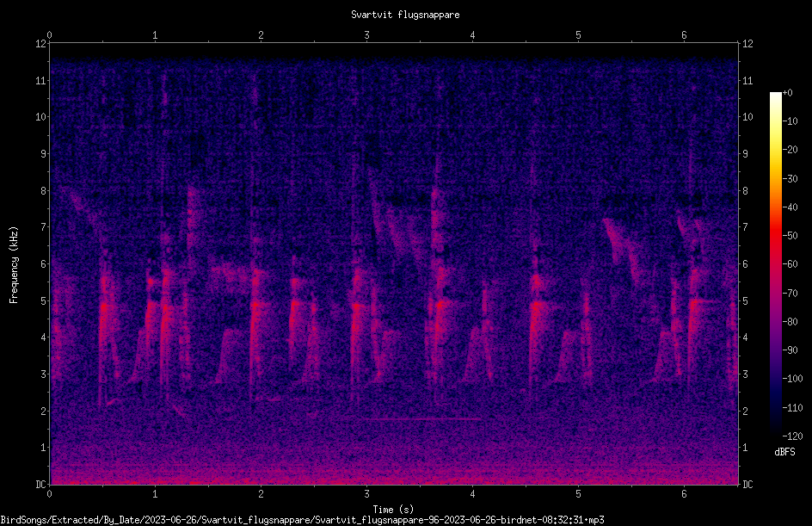
Task: Click "9" on the left frequency axis
Action: [x=43, y=154]
